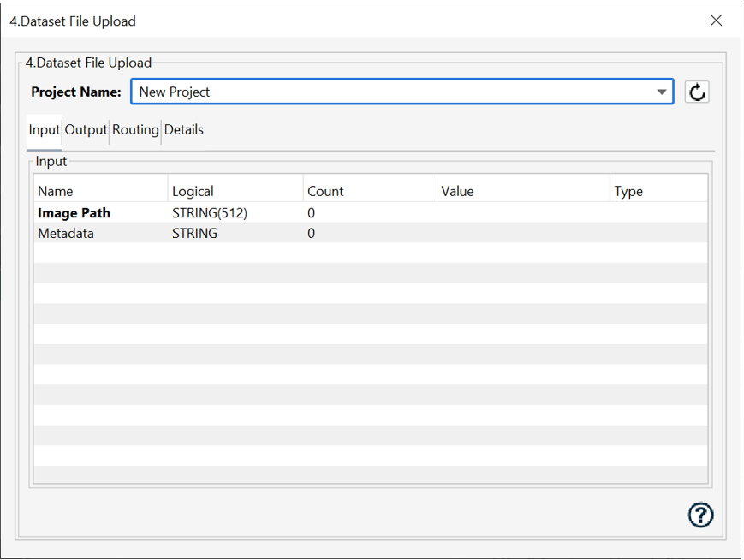Sort by the Name column header

tap(99, 191)
